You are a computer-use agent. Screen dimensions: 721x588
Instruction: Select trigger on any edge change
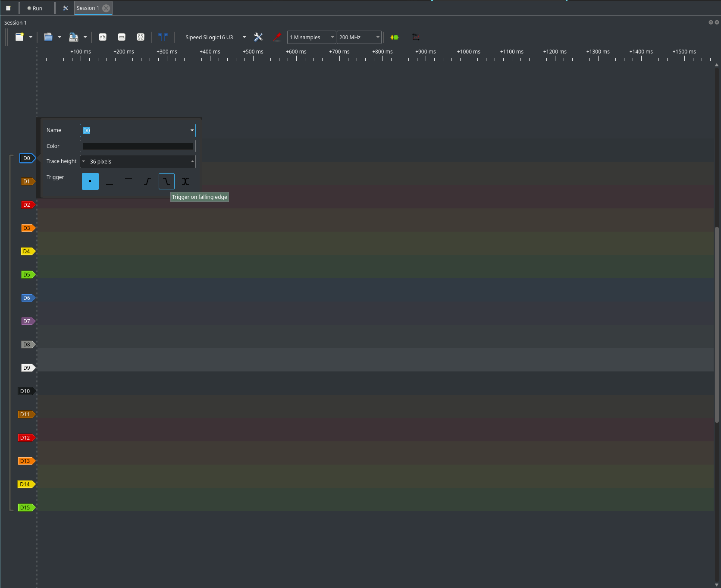(185, 182)
